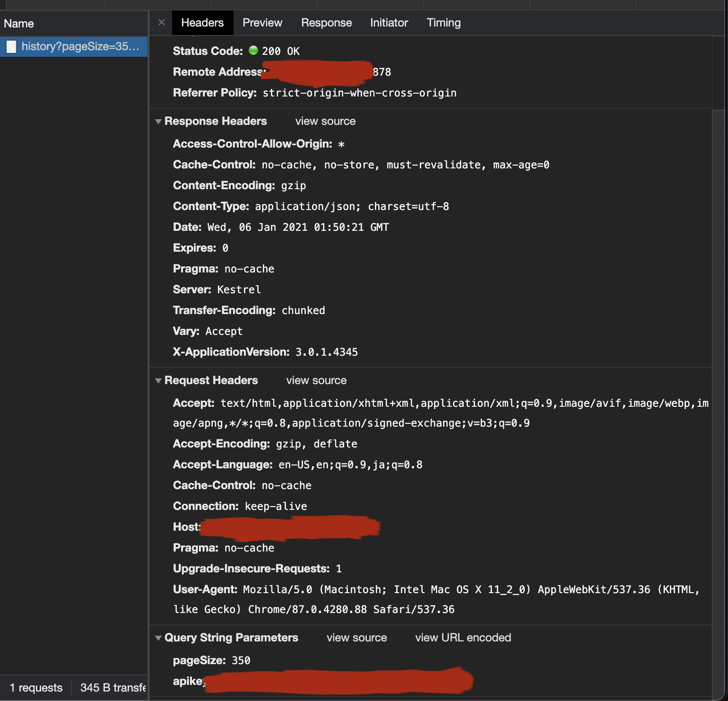Click the 345 B transferred indicator

pyautogui.click(x=111, y=687)
